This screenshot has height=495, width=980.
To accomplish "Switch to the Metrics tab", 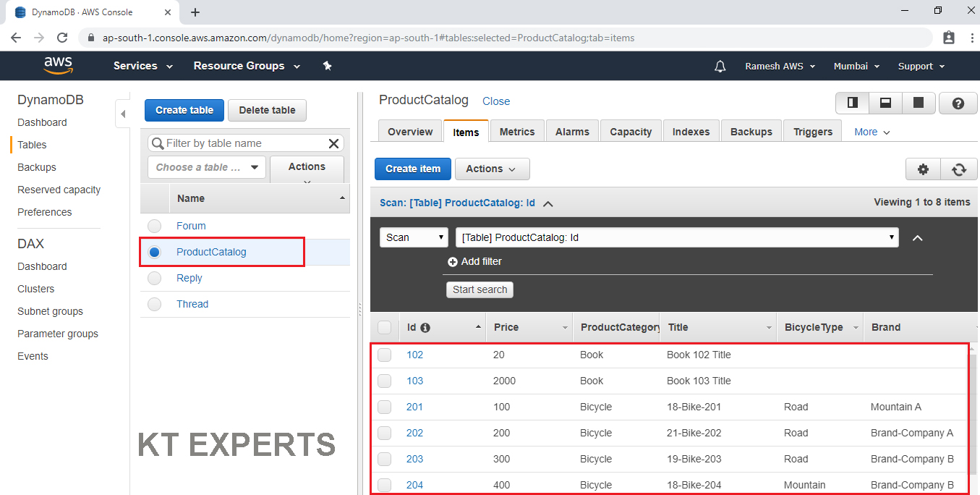I will click(517, 132).
